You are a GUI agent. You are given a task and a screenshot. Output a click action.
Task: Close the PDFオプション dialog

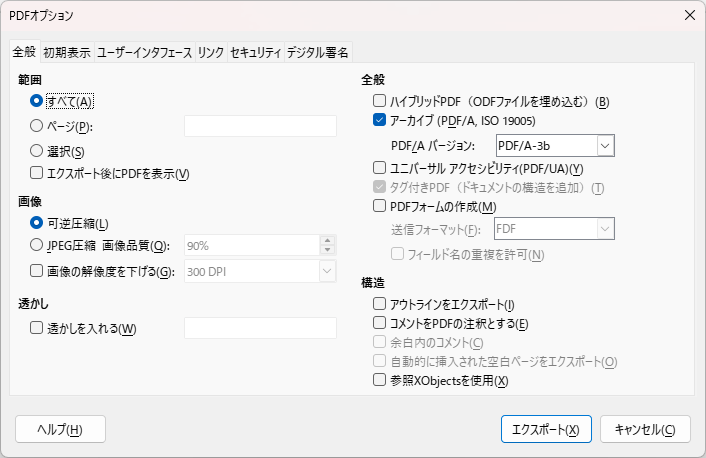[689, 15]
